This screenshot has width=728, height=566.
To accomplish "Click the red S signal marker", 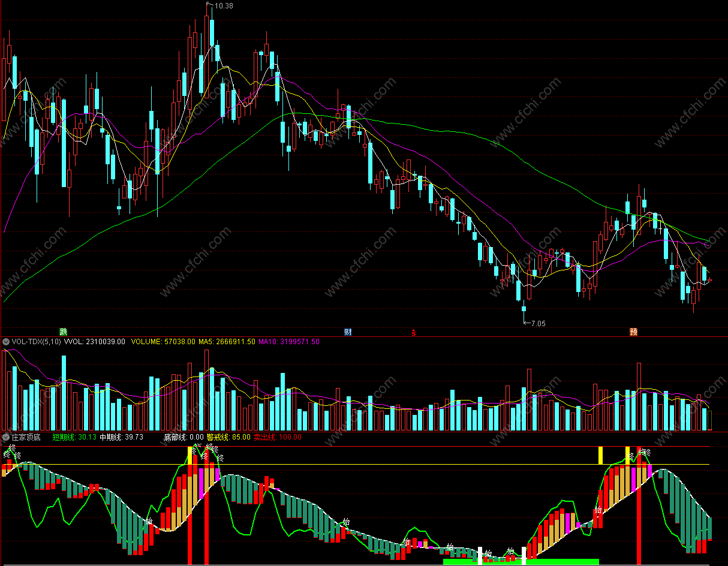I will (413, 332).
